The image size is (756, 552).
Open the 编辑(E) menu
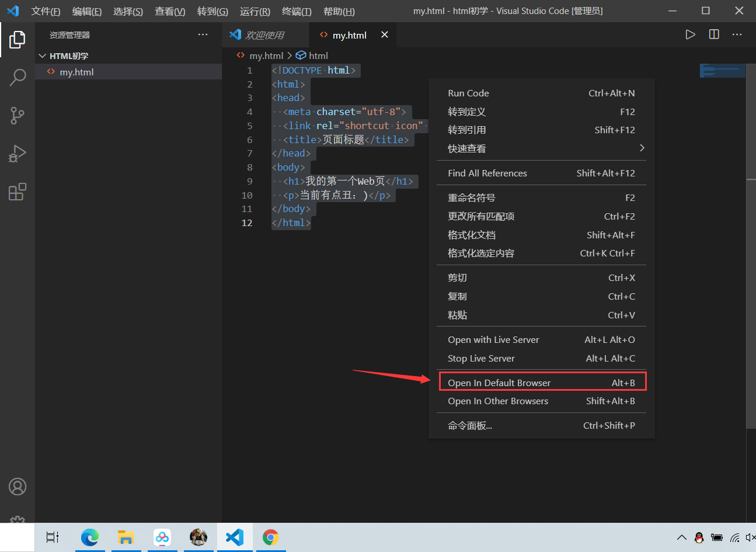tap(87, 11)
